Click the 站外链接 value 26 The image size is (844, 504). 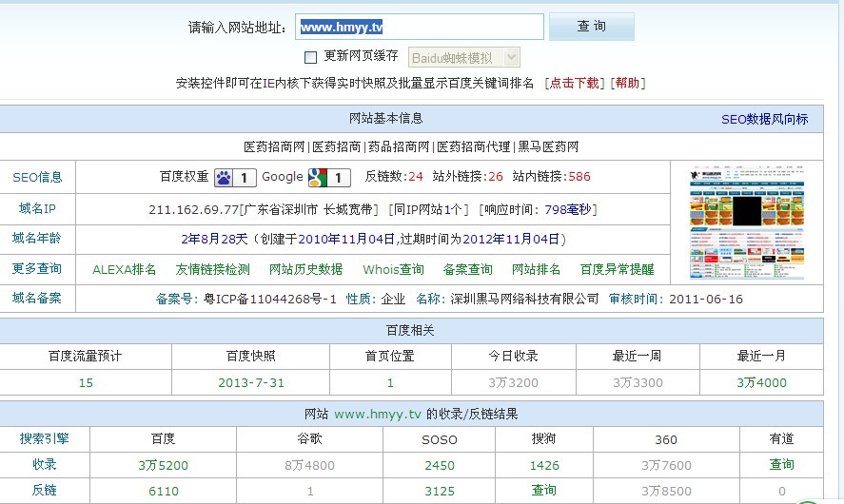click(495, 177)
